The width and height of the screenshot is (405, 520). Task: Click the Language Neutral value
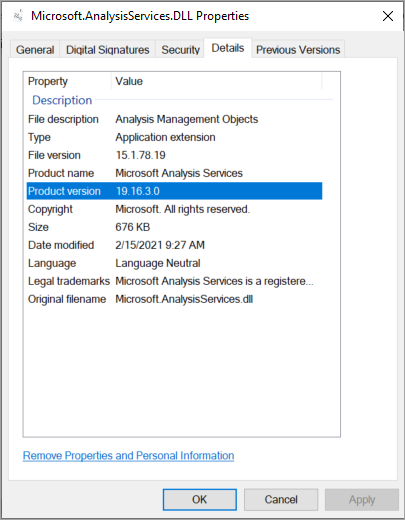click(158, 263)
